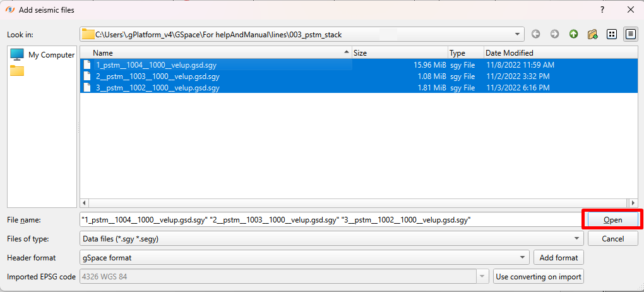Image resolution: width=644 pixels, height=292 pixels.
Task: Close the Add seismic files dialog
Action: coord(631,10)
